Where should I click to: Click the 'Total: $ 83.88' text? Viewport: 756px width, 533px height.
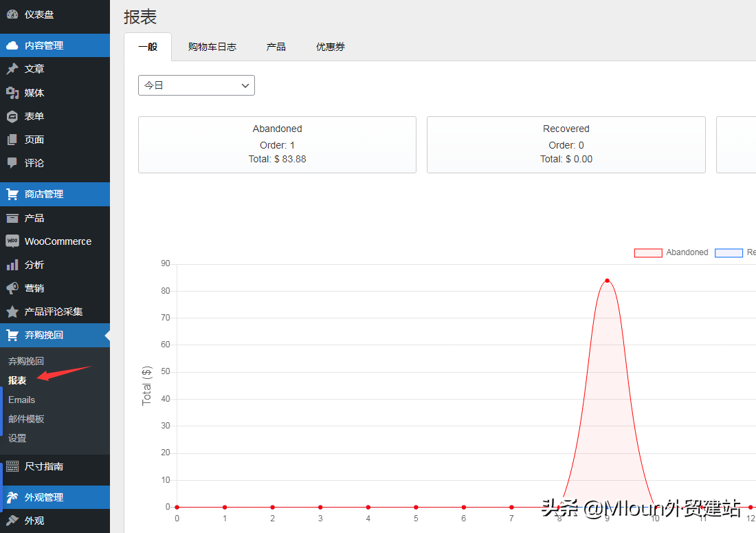[x=277, y=159]
